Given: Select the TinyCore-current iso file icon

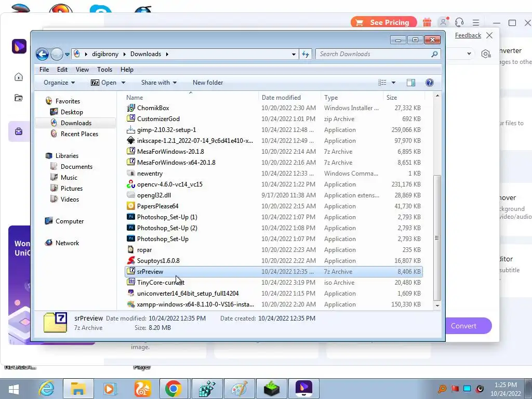Looking at the screenshot, I should point(130,282).
